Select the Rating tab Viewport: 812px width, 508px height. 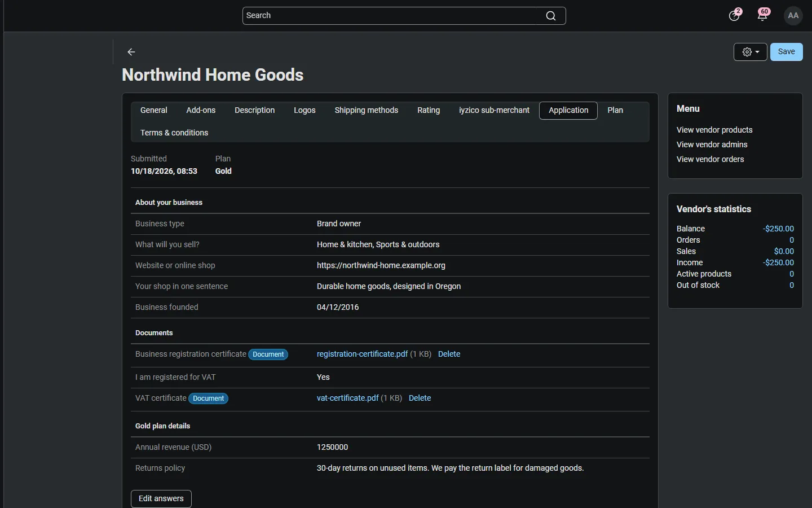click(x=429, y=111)
